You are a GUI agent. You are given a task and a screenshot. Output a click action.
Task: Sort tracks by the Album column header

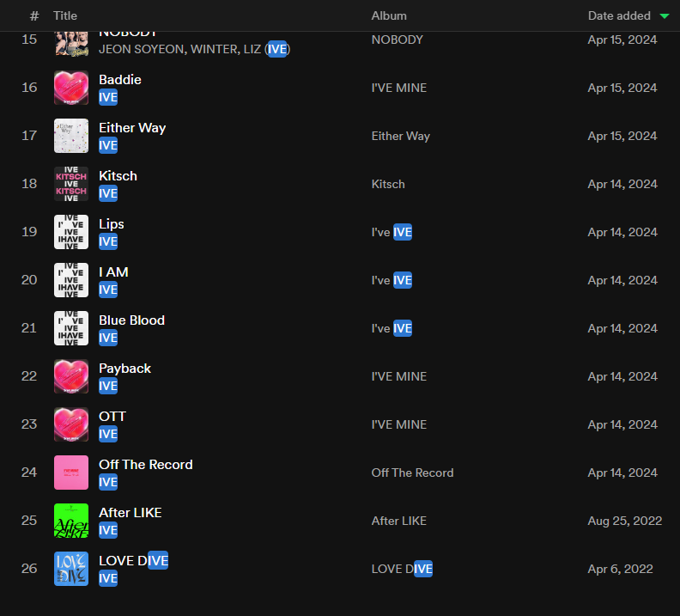coord(389,15)
